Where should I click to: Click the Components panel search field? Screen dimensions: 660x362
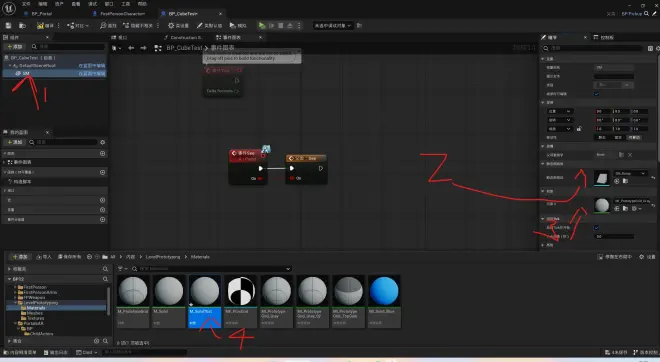point(68,47)
